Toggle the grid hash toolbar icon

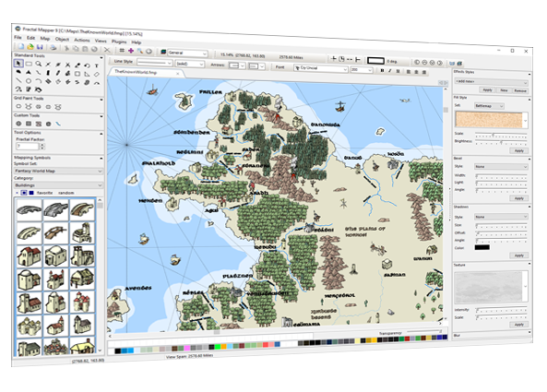122,50
